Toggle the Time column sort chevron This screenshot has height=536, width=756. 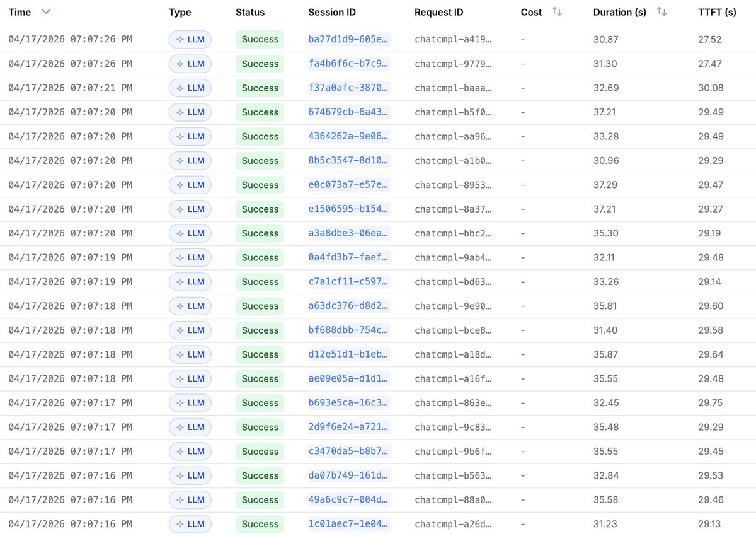(45, 12)
